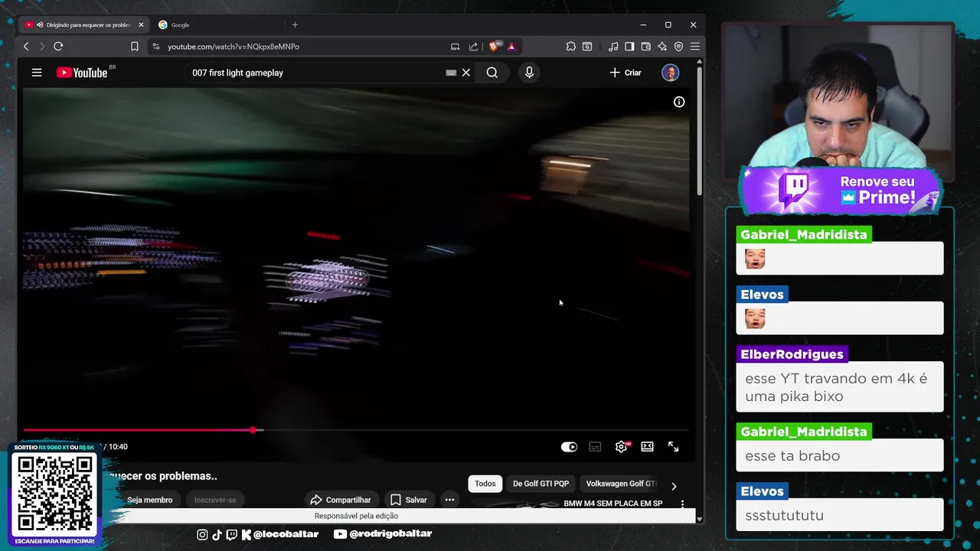Image resolution: width=980 pixels, height=551 pixels.
Task: Click the Criar create button
Action: tap(626, 73)
